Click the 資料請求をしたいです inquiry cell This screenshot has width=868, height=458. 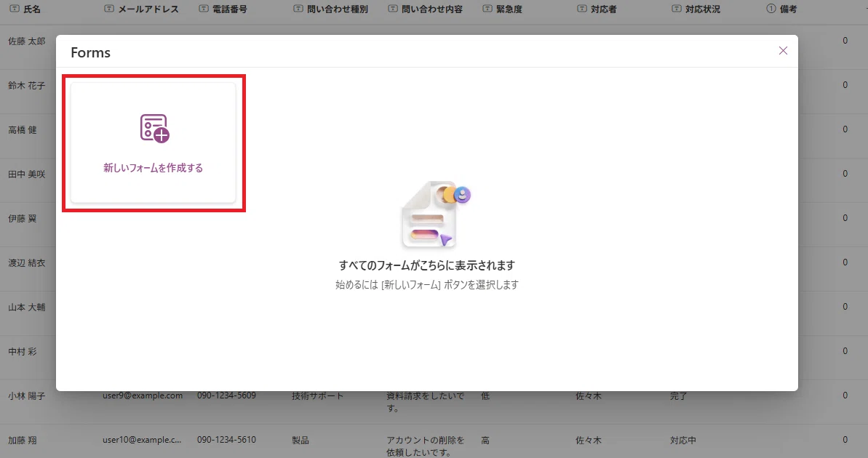coord(425,402)
